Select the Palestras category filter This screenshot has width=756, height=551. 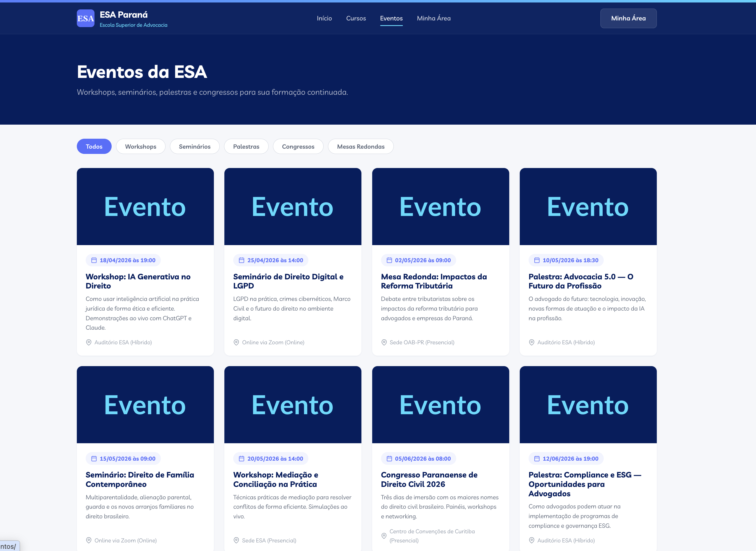246,146
